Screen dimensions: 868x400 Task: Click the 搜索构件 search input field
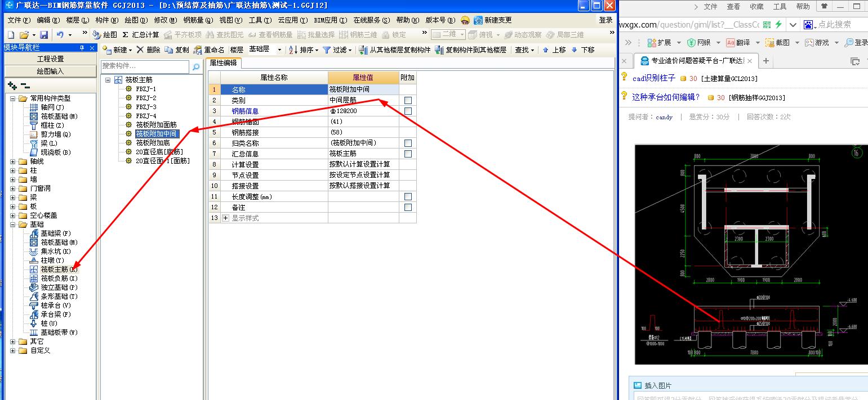click(146, 66)
